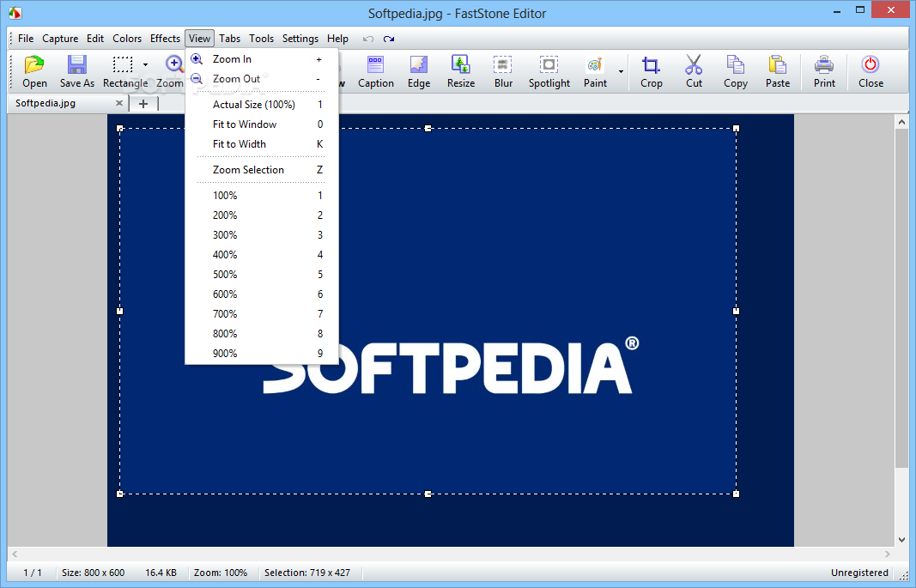The image size is (916, 588).
Task: Set zoom to 600% in menu
Action: [262, 294]
